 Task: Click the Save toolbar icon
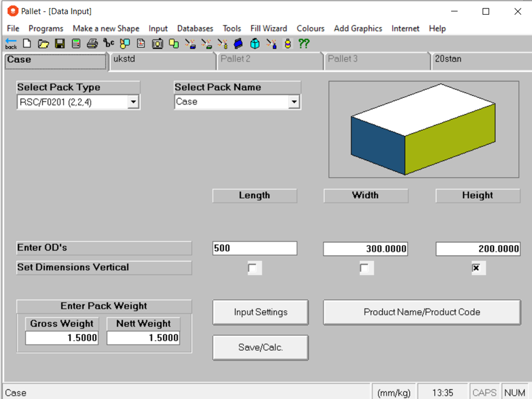click(59, 44)
